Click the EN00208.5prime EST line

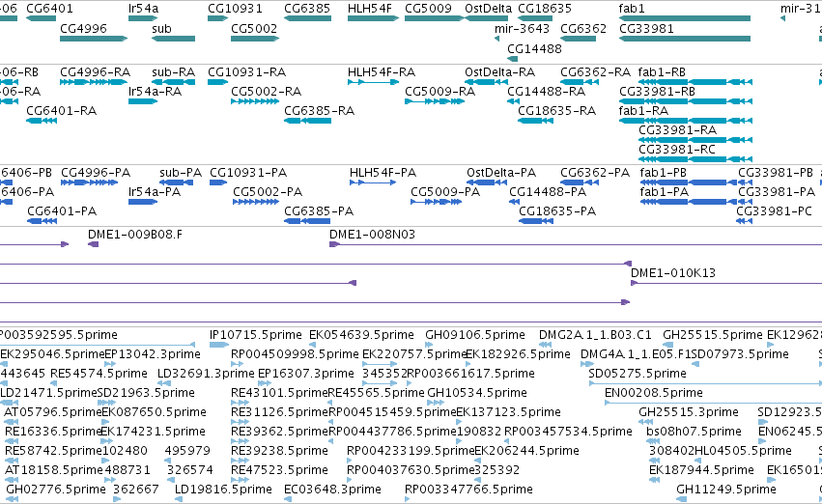[x=713, y=403]
